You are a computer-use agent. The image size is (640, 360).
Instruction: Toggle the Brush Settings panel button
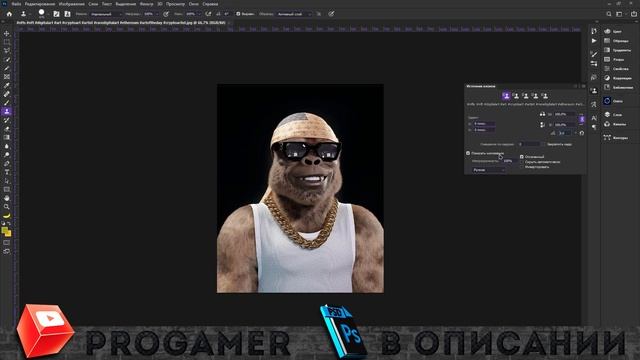pyautogui.click(x=56, y=14)
